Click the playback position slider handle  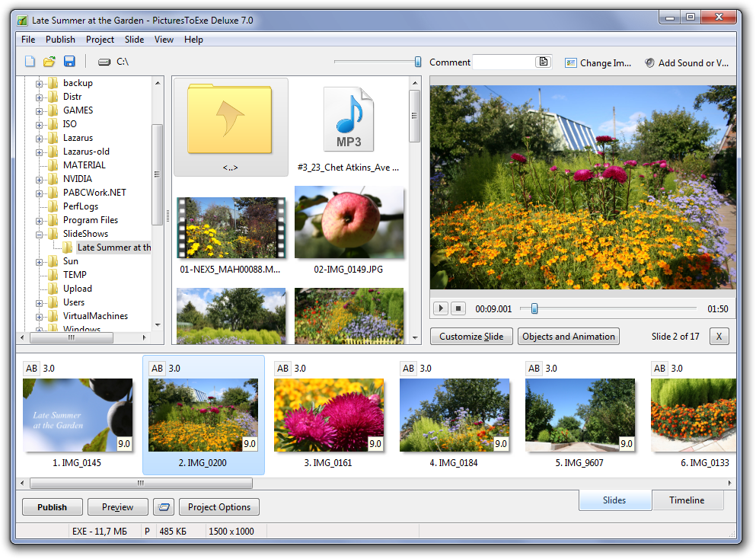point(534,308)
